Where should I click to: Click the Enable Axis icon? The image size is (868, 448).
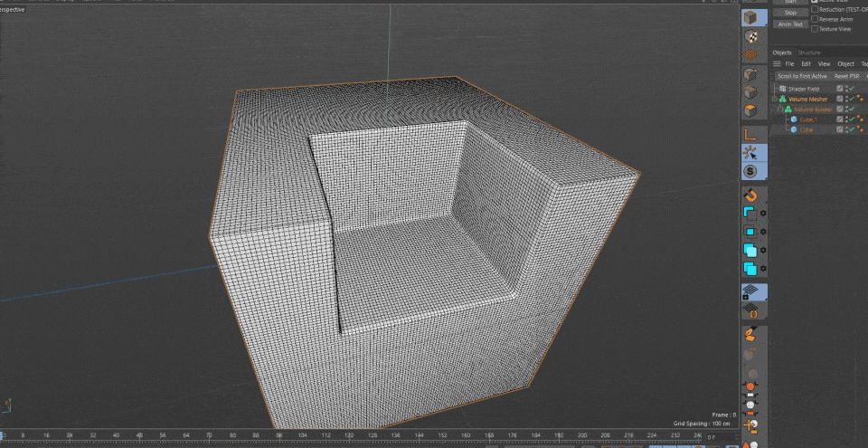(750, 134)
